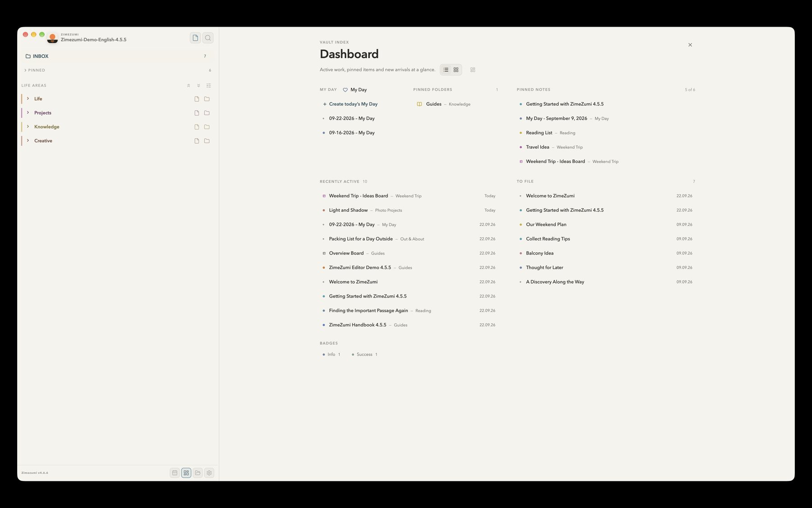Select the Info badge filter
The width and height of the screenshot is (812, 508).
click(x=331, y=354)
